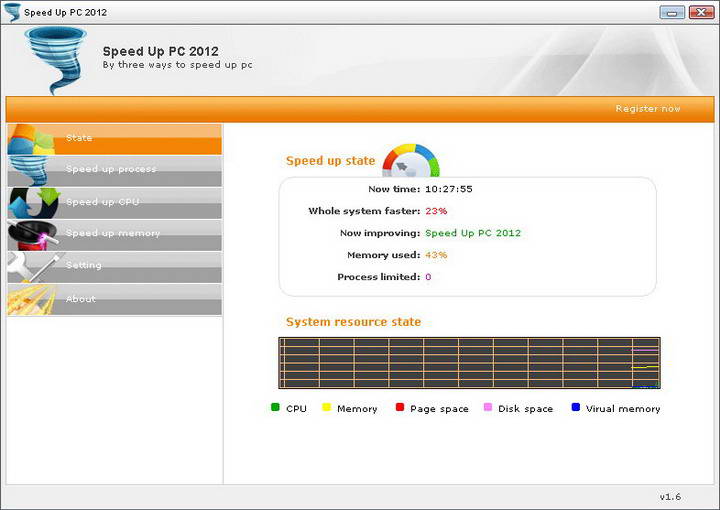Click the Register now link
720x510 pixels.
coord(648,109)
